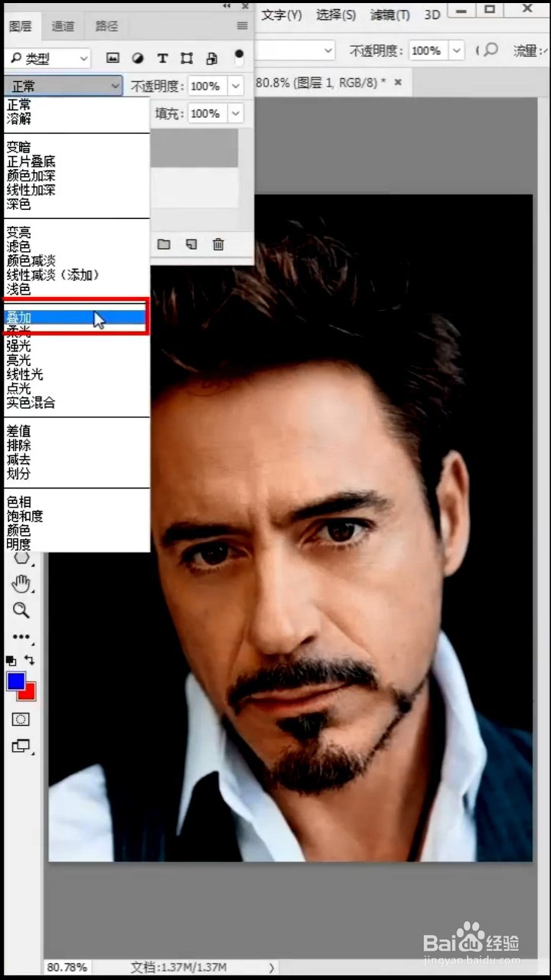This screenshot has width=551, height=980.
Task: Open the 3D menu
Action: [x=432, y=15]
